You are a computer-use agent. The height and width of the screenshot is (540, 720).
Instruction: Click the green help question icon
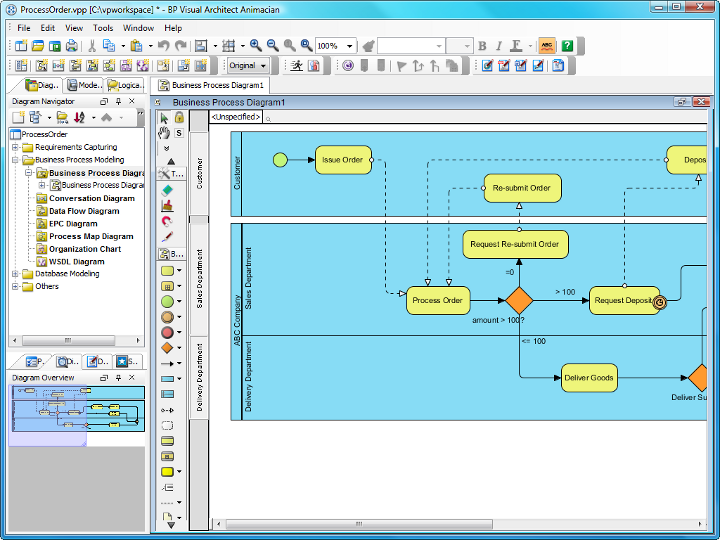coord(568,45)
